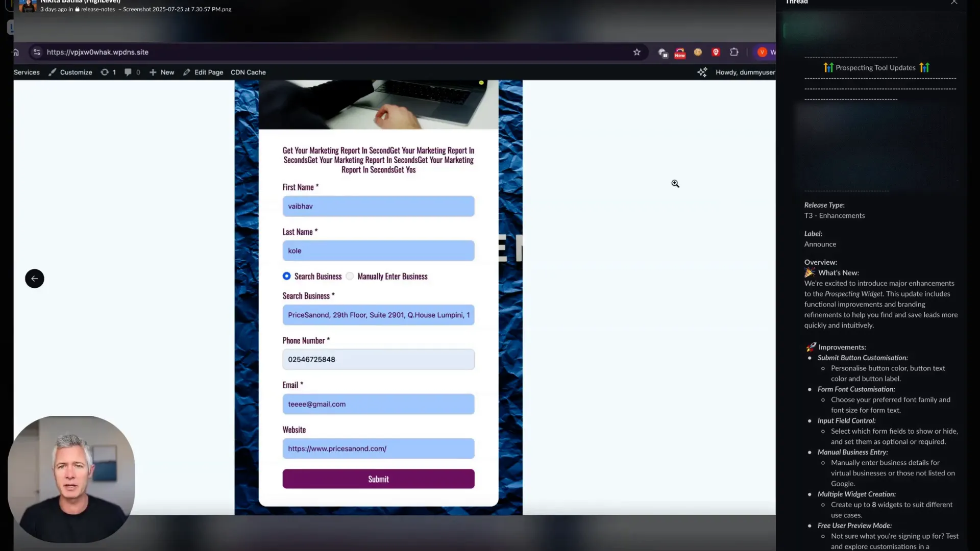980x551 pixels.
Task: Open the CDN Cache menu
Action: (x=248, y=72)
